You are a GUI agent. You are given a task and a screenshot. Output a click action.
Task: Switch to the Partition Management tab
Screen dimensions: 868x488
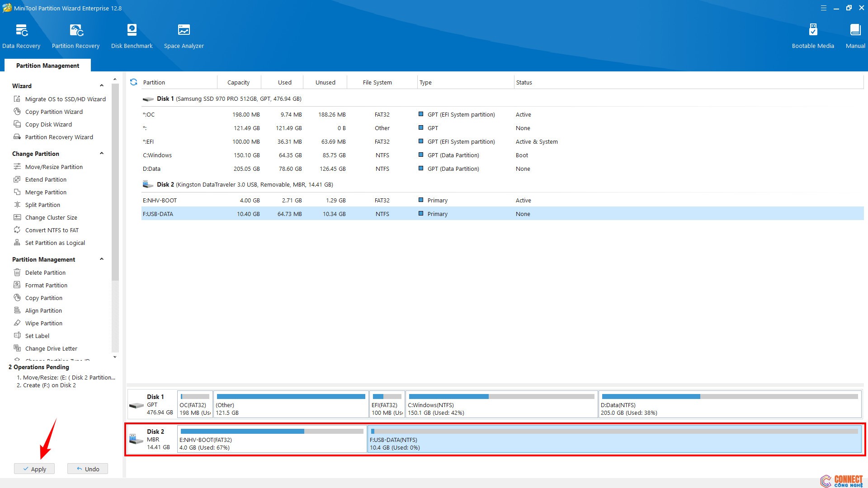47,66
